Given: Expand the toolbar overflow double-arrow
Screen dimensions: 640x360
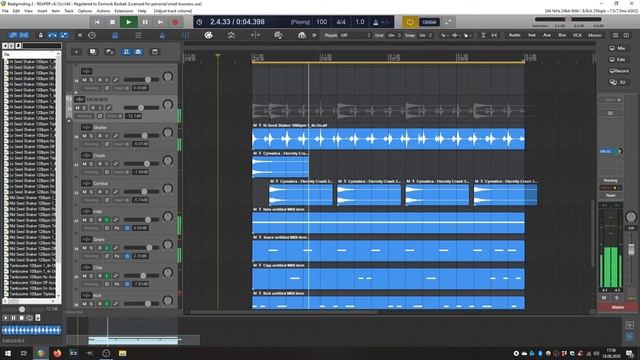Looking at the screenshot, I should [314, 36].
